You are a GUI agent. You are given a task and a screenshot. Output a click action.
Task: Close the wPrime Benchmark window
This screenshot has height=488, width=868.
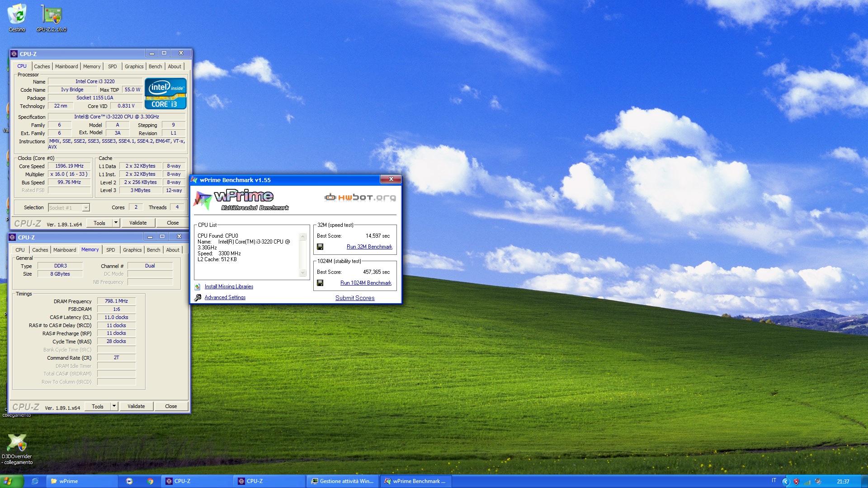click(391, 179)
